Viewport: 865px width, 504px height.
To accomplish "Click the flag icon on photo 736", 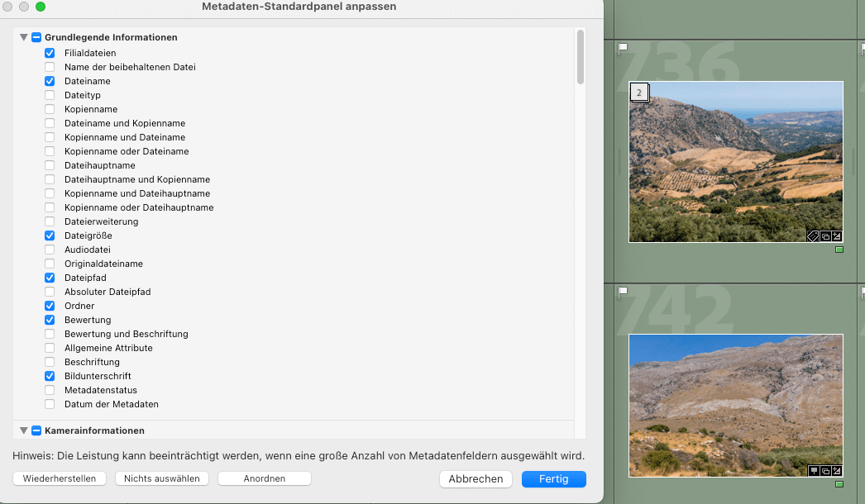I will (623, 49).
